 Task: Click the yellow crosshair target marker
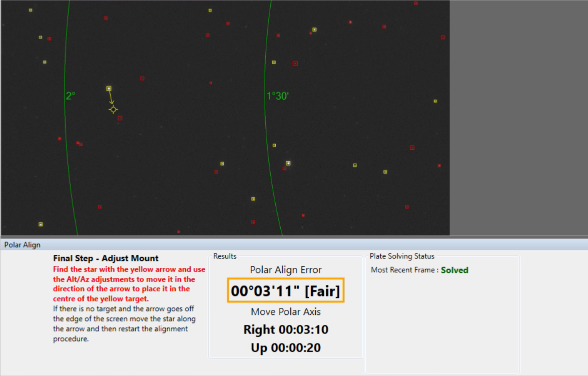coord(113,109)
